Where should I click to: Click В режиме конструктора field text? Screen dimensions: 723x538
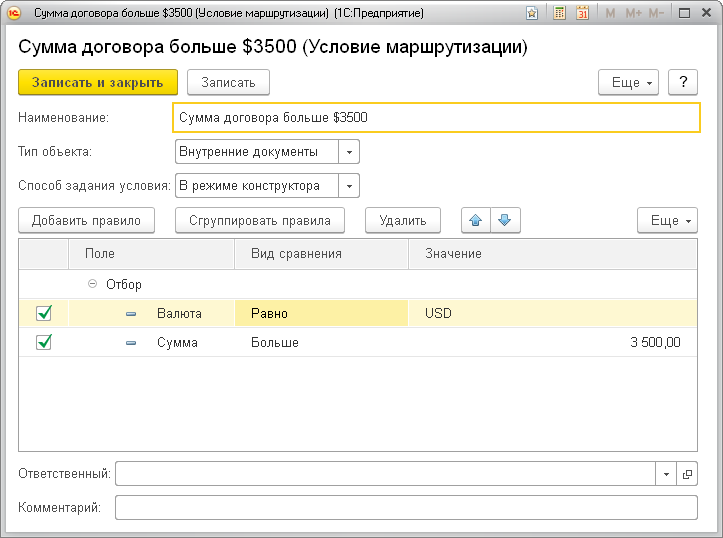tap(249, 186)
